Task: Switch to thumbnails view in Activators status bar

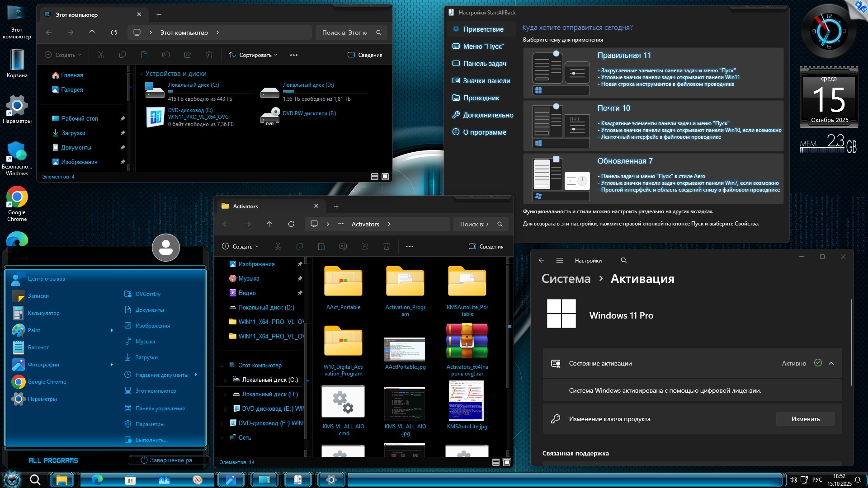Action: 507,462
